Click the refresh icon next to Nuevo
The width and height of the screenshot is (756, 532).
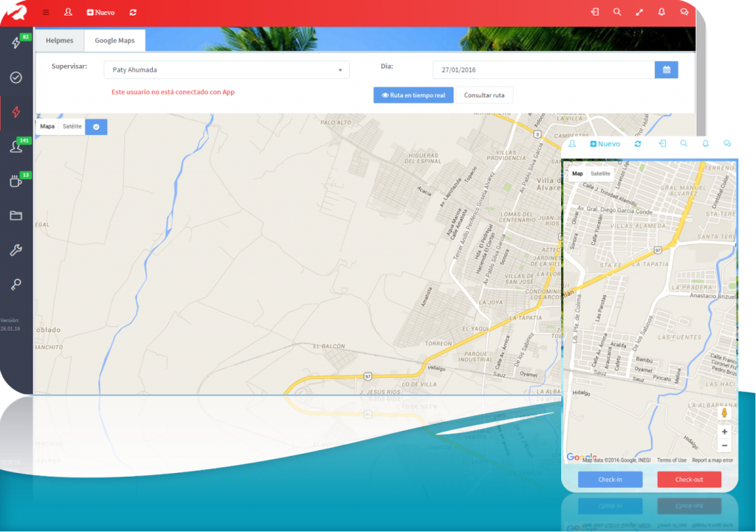[x=133, y=13]
